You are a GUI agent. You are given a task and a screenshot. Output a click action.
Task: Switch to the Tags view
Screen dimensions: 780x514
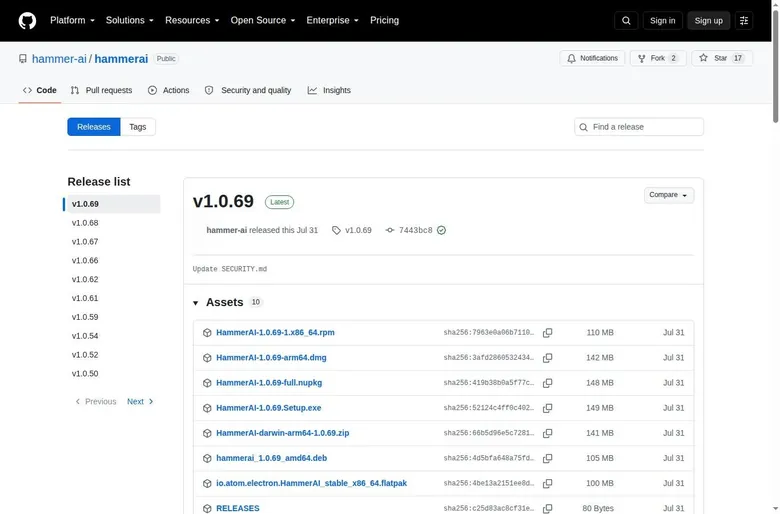[x=138, y=127]
